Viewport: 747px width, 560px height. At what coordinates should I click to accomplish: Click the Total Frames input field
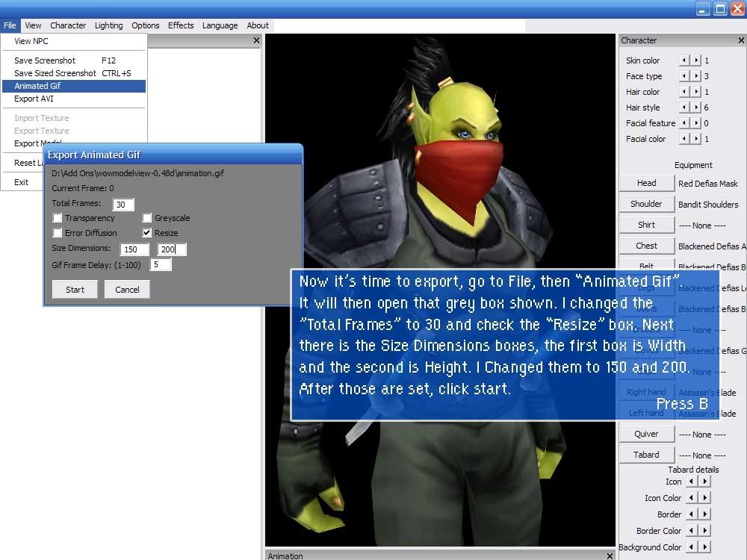pos(123,205)
